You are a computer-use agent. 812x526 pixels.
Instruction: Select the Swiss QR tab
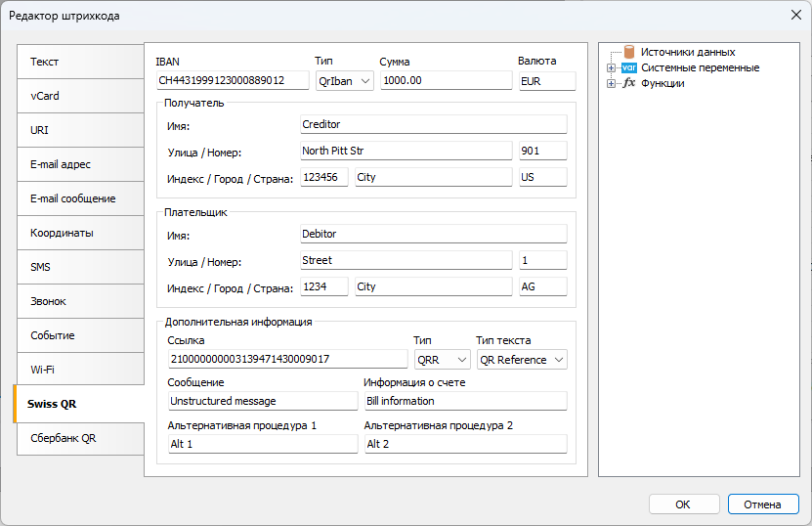point(79,404)
